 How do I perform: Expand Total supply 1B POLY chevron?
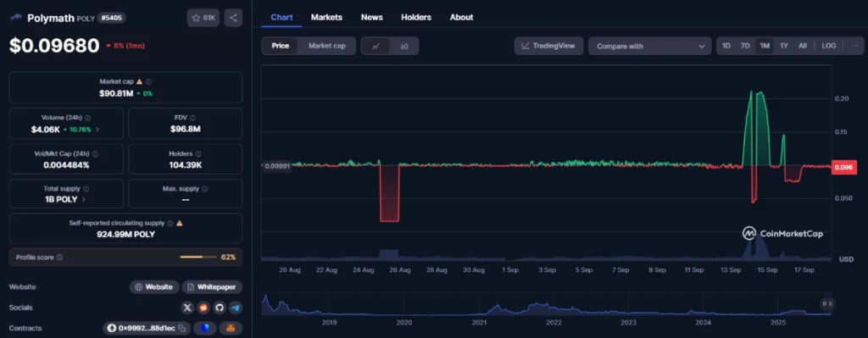click(84, 199)
